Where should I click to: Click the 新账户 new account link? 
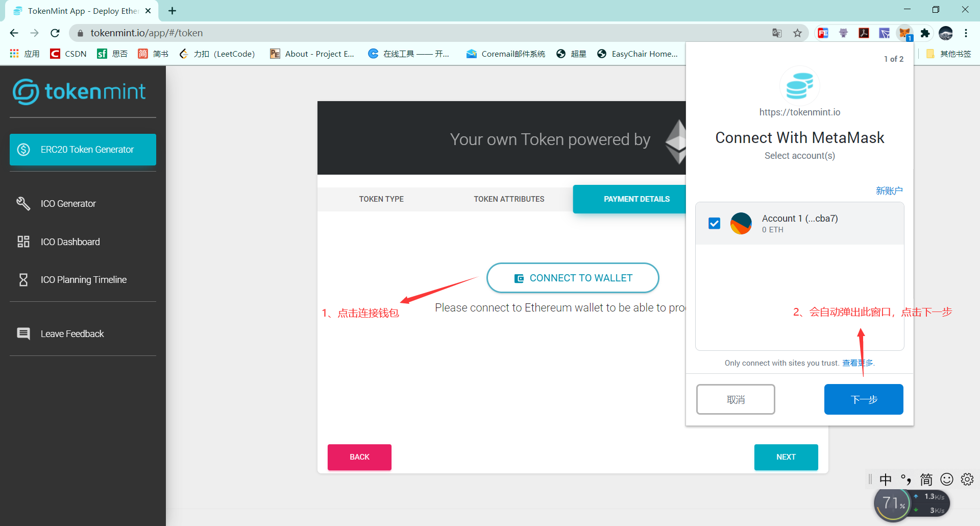[889, 191]
